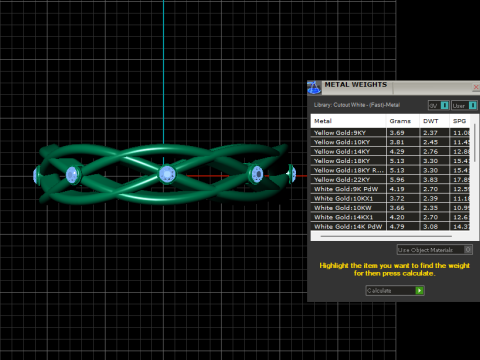This screenshot has width=480, height=360.
Task: Click the 3.81 grams value
Action: coord(397,142)
